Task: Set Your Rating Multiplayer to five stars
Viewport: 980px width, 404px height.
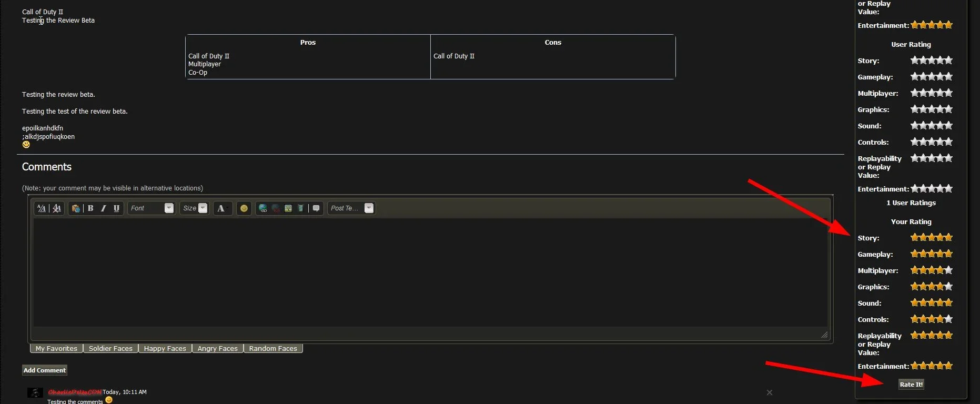Action: tap(948, 270)
